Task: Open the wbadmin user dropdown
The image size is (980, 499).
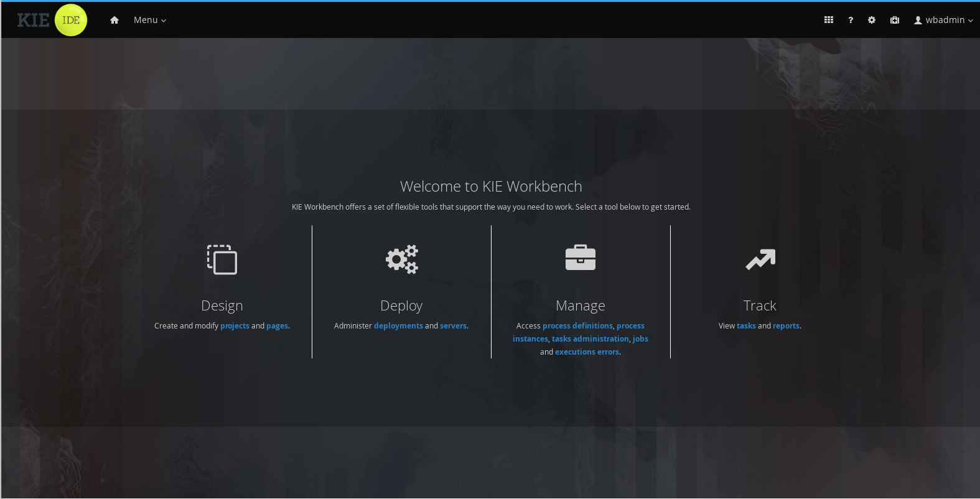Action: [x=943, y=20]
